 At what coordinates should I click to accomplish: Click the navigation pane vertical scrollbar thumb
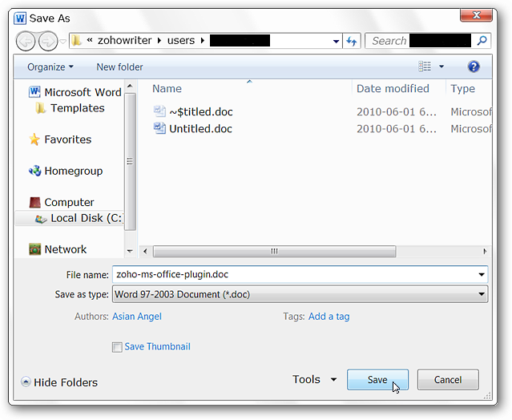pyautogui.click(x=130, y=162)
